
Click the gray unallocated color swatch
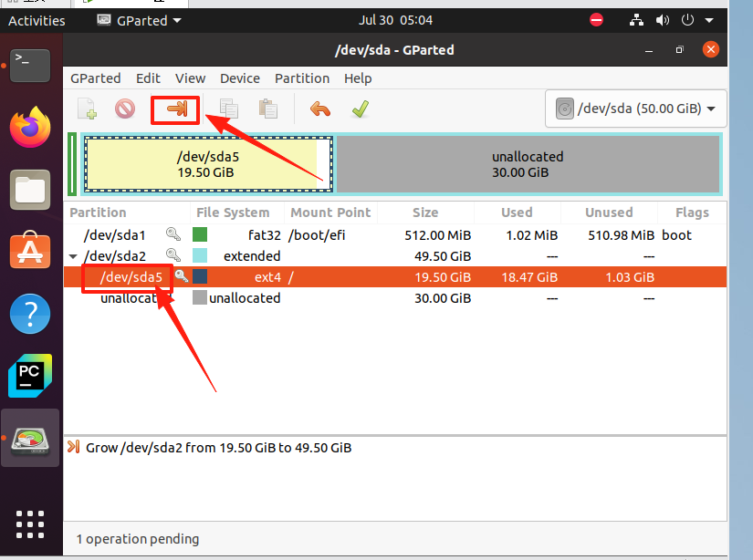pyautogui.click(x=200, y=297)
